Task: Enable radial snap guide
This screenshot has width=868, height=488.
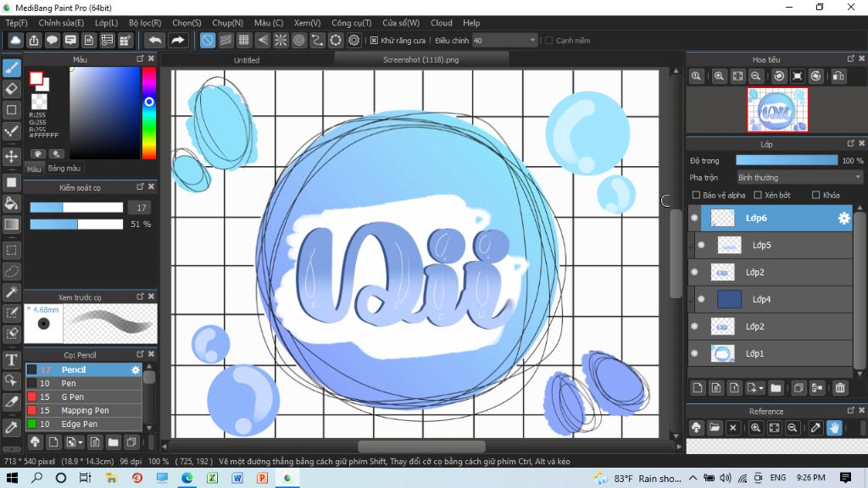Action: coord(281,41)
